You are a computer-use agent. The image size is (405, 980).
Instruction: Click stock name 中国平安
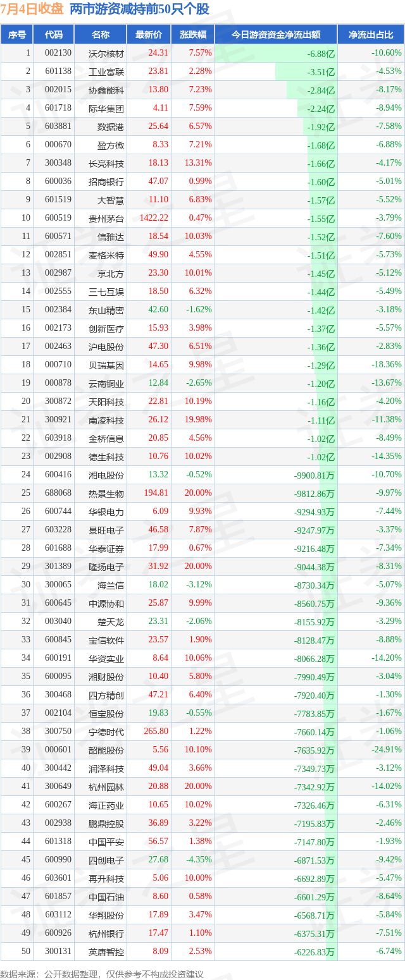point(106,842)
